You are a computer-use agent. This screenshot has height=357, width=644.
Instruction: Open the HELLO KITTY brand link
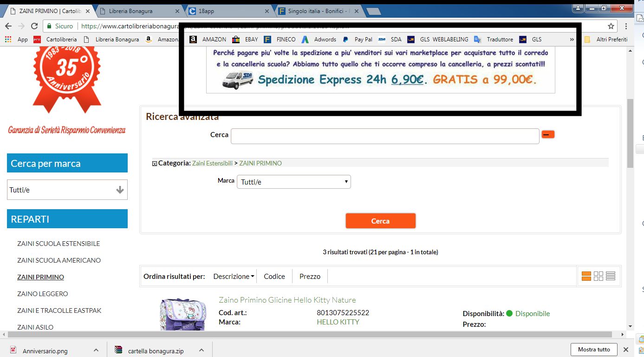coord(338,322)
